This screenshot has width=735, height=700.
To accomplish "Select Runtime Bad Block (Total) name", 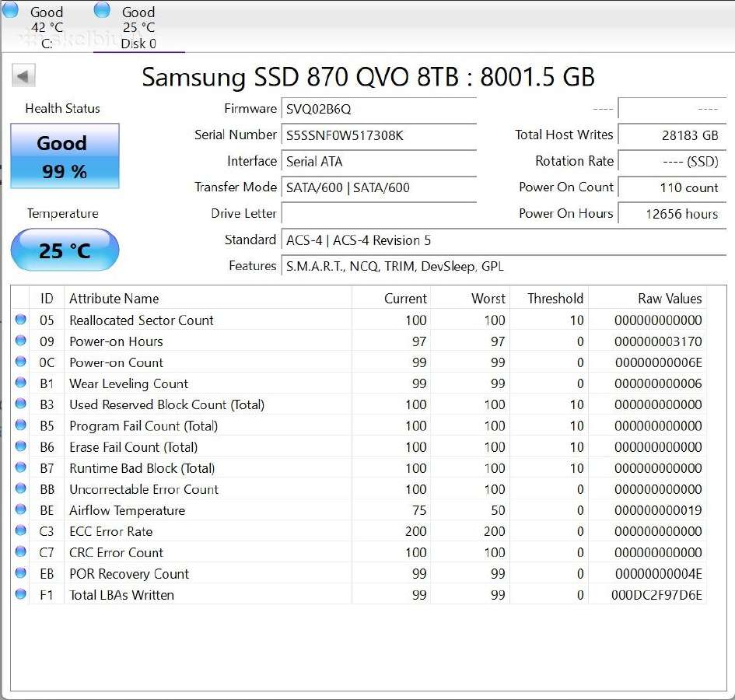I will click(142, 468).
